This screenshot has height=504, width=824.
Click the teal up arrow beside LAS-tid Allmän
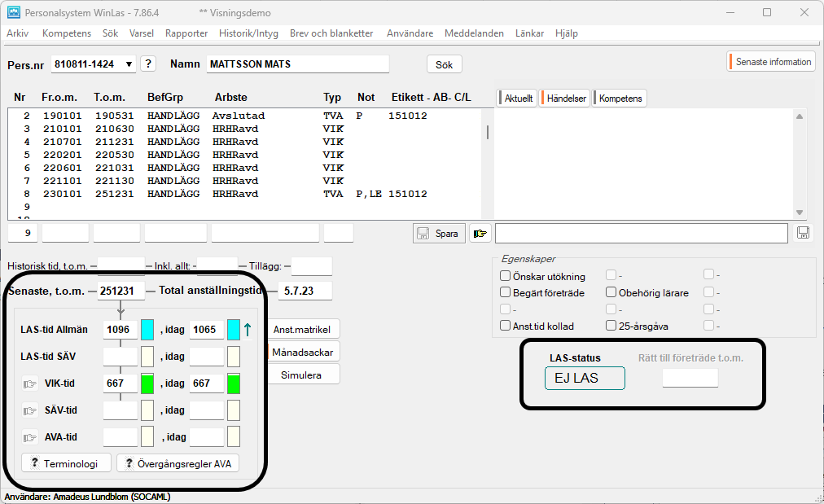[248, 330]
